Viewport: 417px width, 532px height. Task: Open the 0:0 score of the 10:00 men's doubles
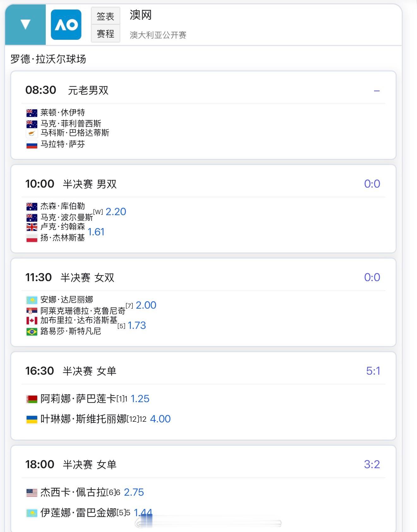(x=372, y=184)
